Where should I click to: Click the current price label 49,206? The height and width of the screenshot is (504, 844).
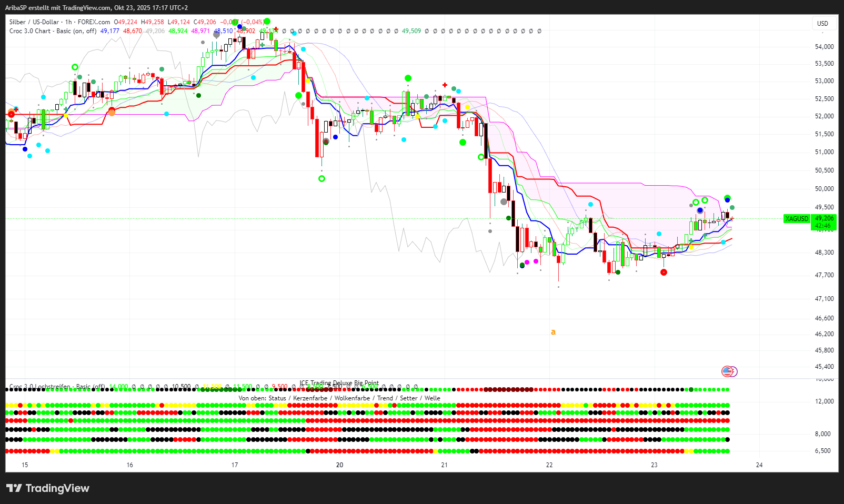[x=824, y=218]
